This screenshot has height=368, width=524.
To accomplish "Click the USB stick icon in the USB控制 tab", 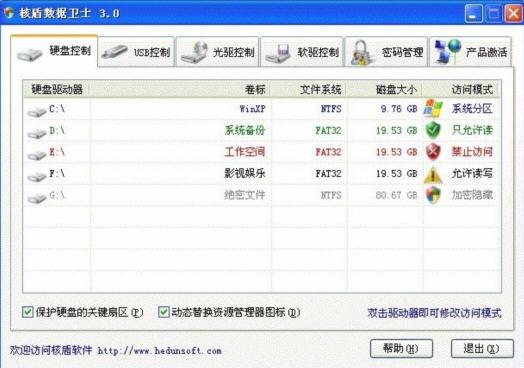I will 114,52.
